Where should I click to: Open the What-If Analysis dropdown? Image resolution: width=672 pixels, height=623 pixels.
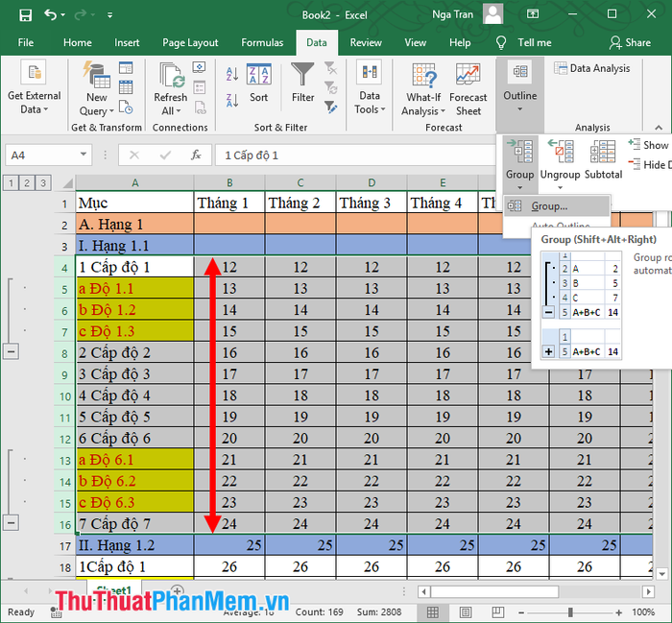pos(423,90)
